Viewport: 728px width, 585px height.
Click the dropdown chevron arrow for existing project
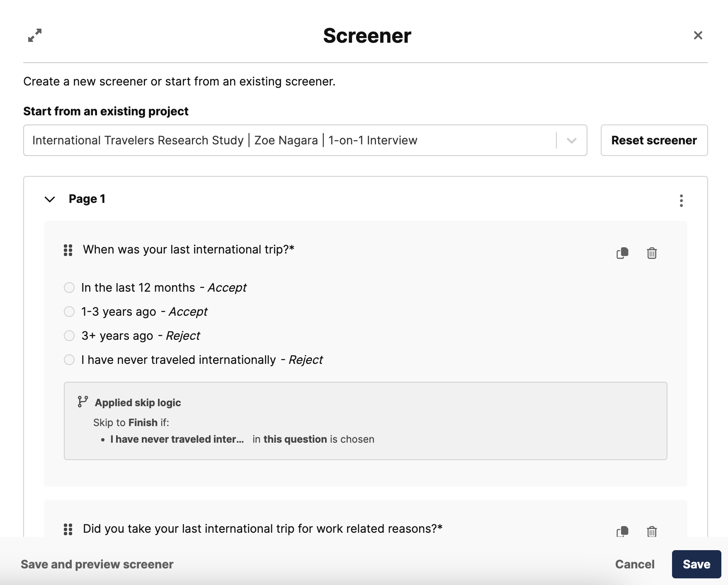[572, 141]
